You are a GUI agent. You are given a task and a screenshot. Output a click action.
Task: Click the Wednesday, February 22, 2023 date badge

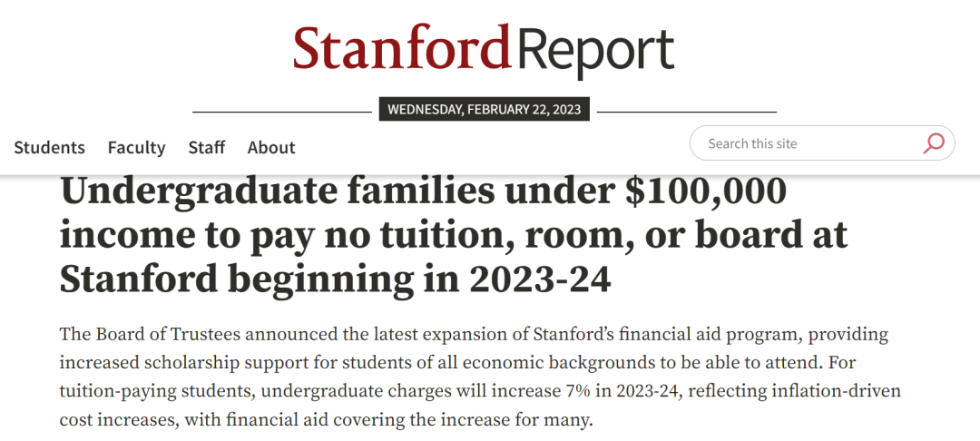coord(484,110)
